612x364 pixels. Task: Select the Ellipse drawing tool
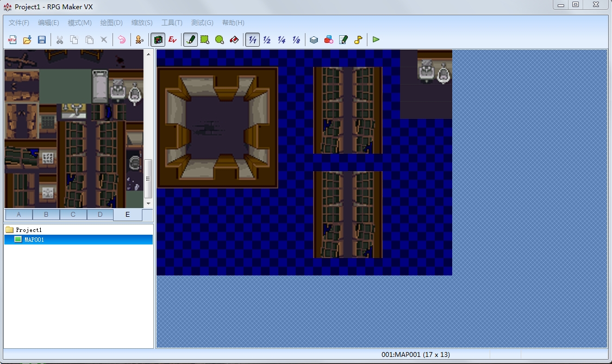pos(220,40)
